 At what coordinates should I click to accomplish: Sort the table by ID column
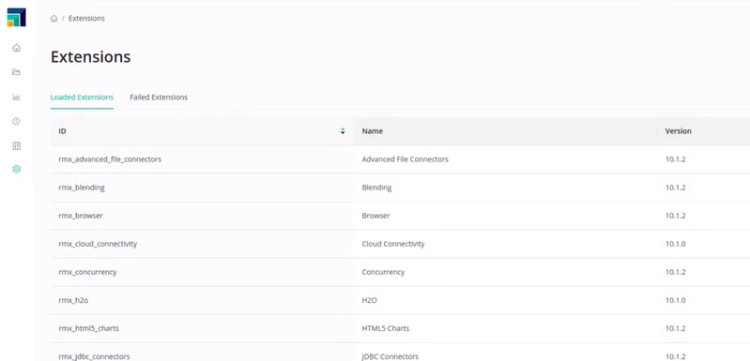342,131
